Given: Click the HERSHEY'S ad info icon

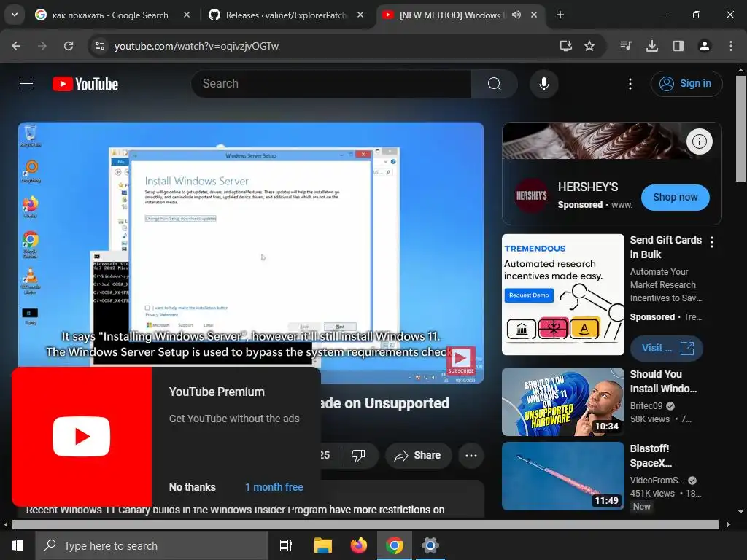Looking at the screenshot, I should pos(699,141).
